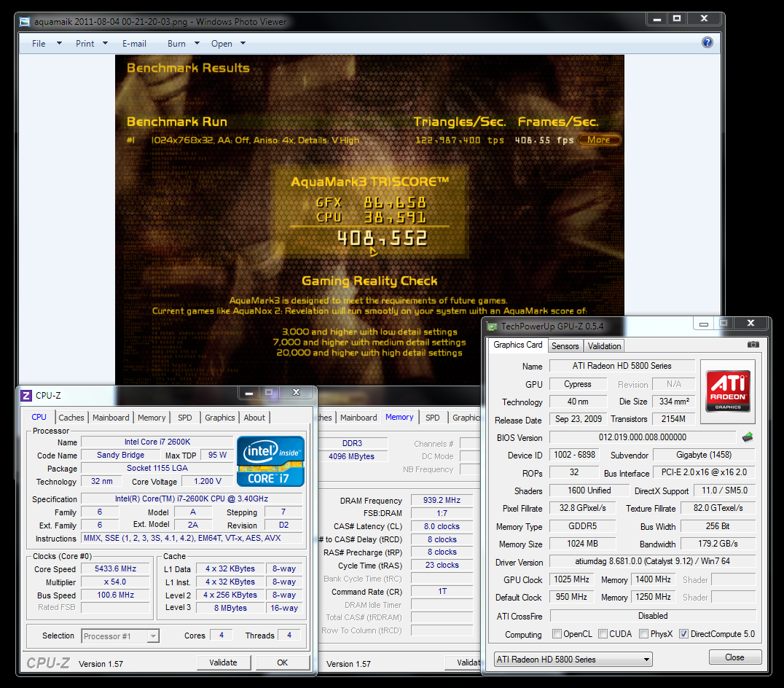Switch to the Mainboard tab in front CPU-Z
The width and height of the screenshot is (784, 688).
point(111,418)
